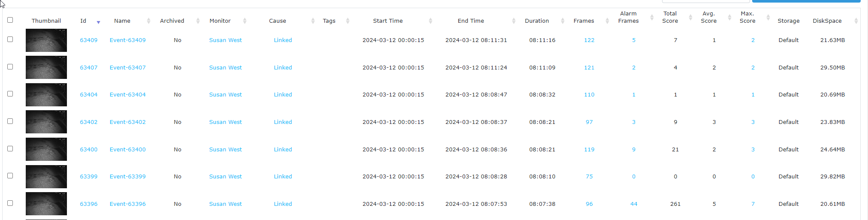Tick the checkbox for event 63400
Viewport: 868px width, 220px height.
click(x=10, y=148)
